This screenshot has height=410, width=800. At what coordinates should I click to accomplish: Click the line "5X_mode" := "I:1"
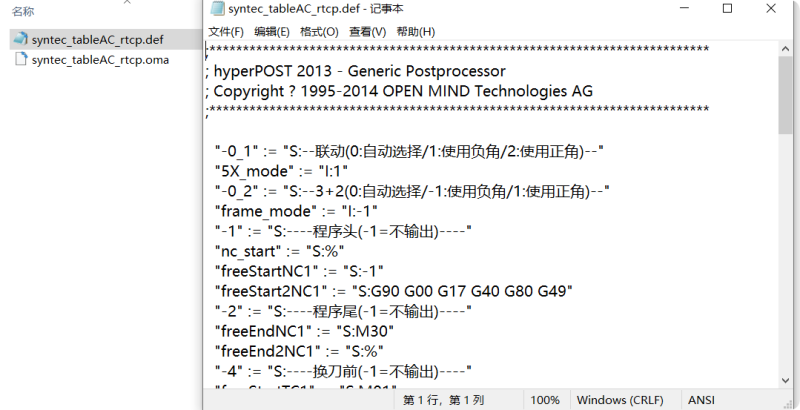coord(281,171)
